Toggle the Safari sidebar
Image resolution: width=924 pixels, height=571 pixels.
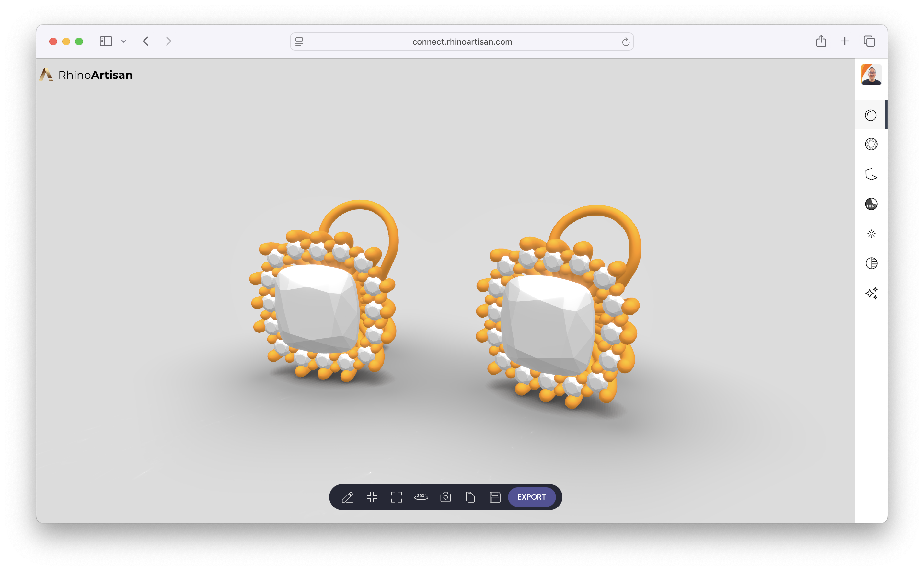[x=106, y=41]
